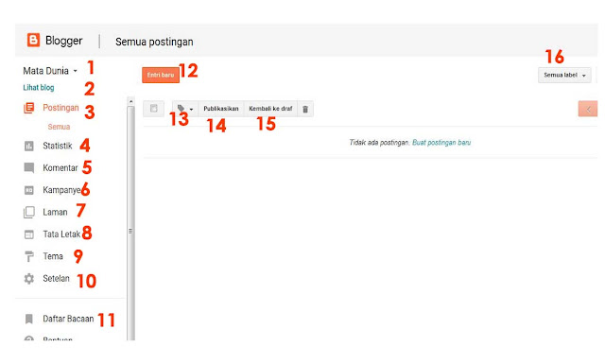Click the previous page arrow button
The height and width of the screenshot is (364, 605).
[x=588, y=109]
